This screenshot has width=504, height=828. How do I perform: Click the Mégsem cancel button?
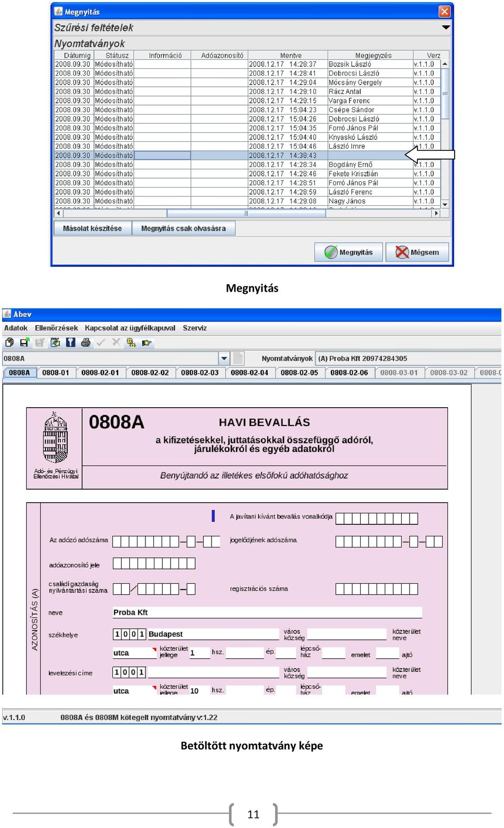click(x=417, y=252)
